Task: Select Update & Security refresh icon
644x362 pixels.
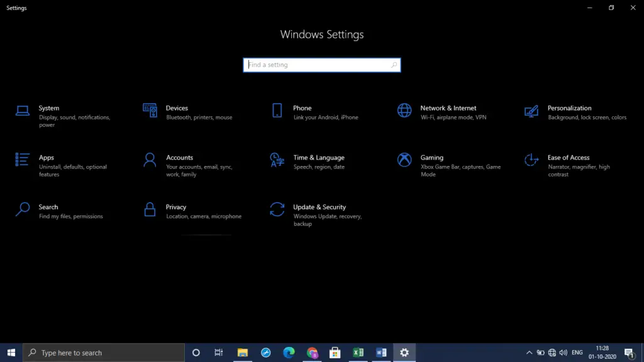Action: (x=277, y=209)
